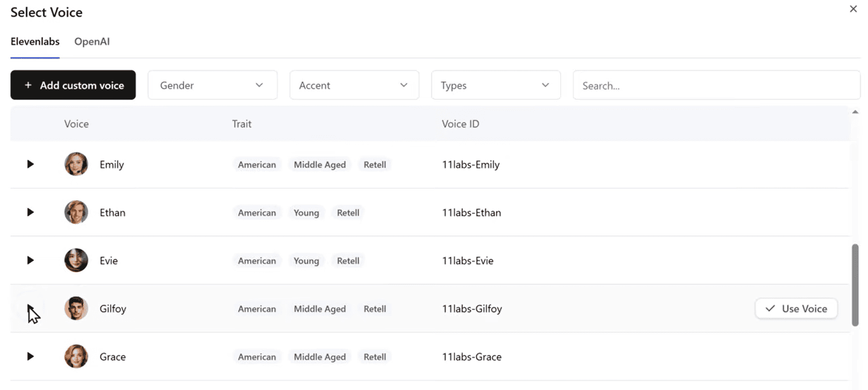The image size is (868, 390).
Task: Open the Types dropdown filter
Action: [496, 85]
